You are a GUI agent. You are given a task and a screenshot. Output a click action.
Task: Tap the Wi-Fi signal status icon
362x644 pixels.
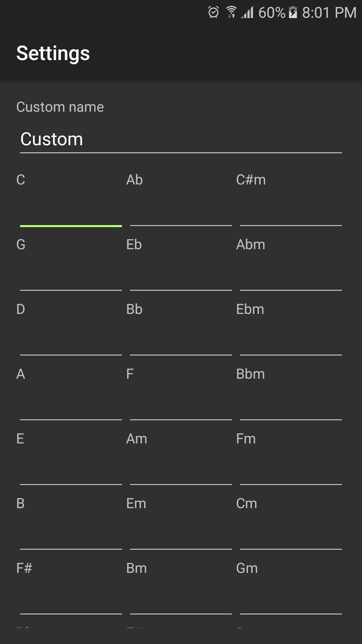[x=231, y=12]
